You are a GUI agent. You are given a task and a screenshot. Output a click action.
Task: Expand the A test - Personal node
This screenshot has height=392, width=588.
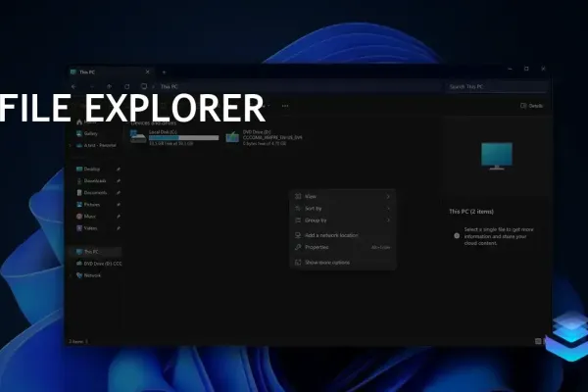(x=71, y=146)
